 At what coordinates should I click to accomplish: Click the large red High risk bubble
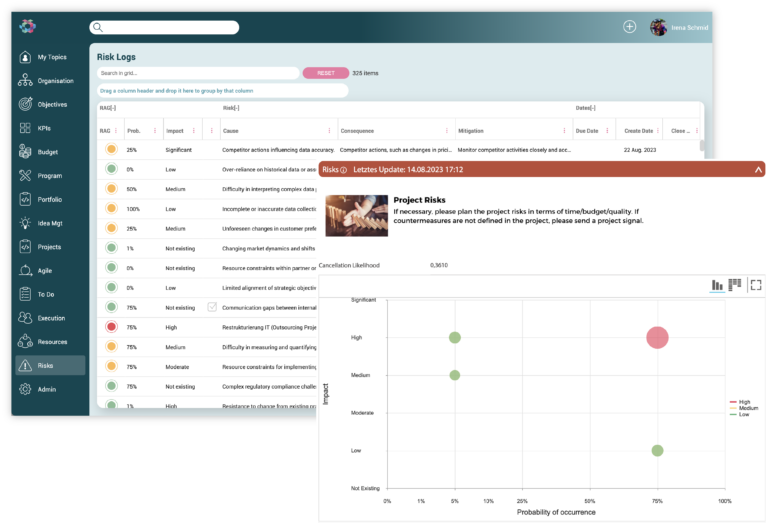pos(656,337)
